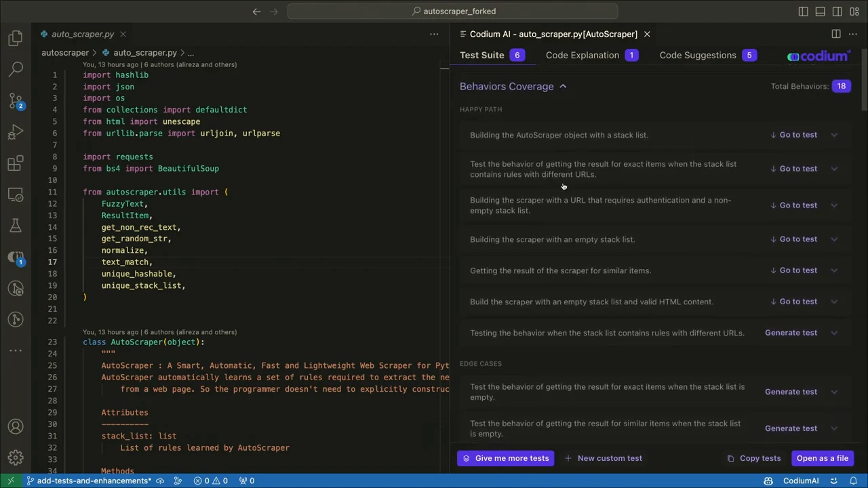Click errors and warnings count in status bar
The height and width of the screenshot is (488, 868).
[x=210, y=481]
